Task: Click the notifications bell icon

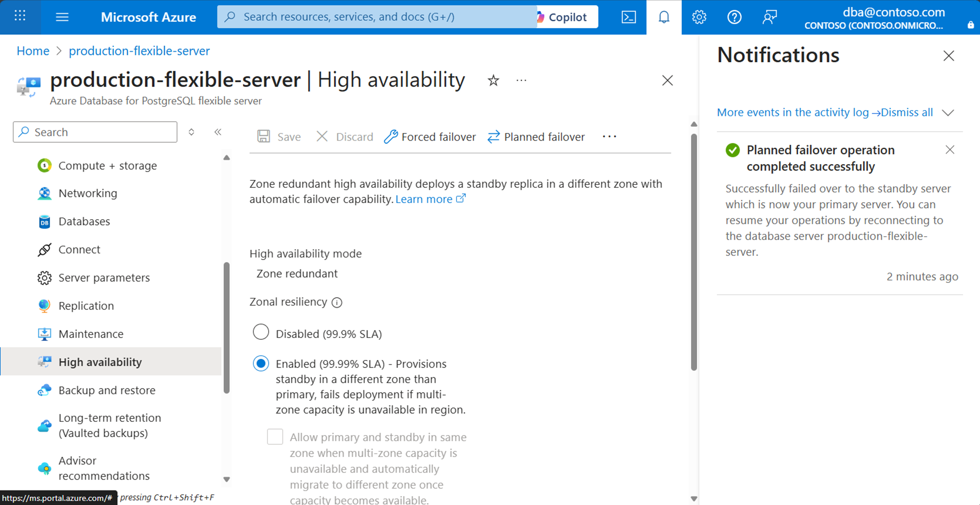Action: pos(664,17)
